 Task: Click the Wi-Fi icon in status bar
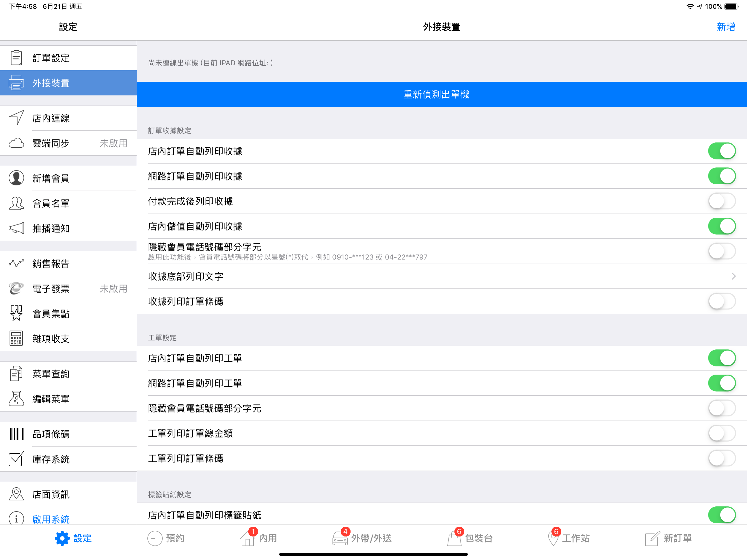690,6
